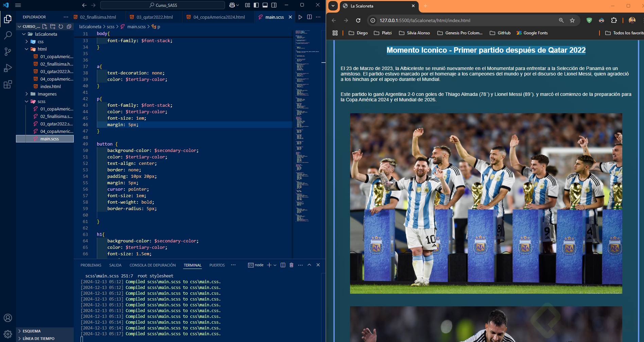Open CONSOLA DE DEPURACIÓN panel tab
Image resolution: width=644 pixels, height=342 pixels.
coord(153,265)
